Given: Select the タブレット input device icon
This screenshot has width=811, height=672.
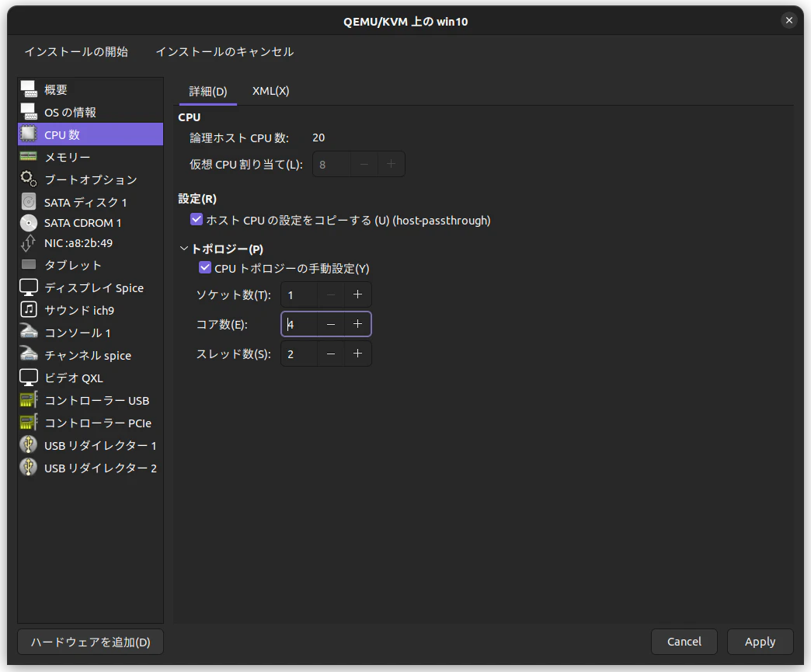Looking at the screenshot, I should pos(29,265).
